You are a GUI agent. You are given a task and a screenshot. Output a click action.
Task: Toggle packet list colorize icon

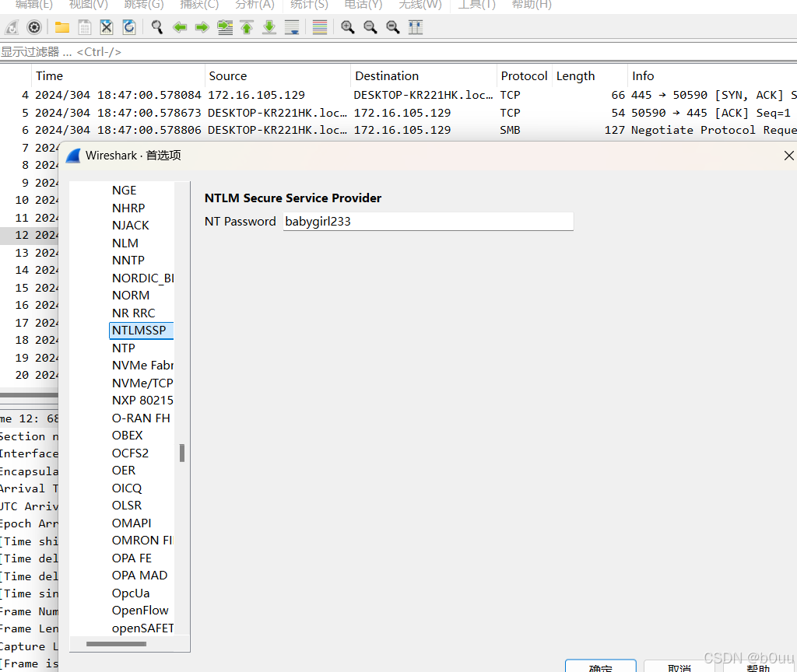pyautogui.click(x=320, y=27)
